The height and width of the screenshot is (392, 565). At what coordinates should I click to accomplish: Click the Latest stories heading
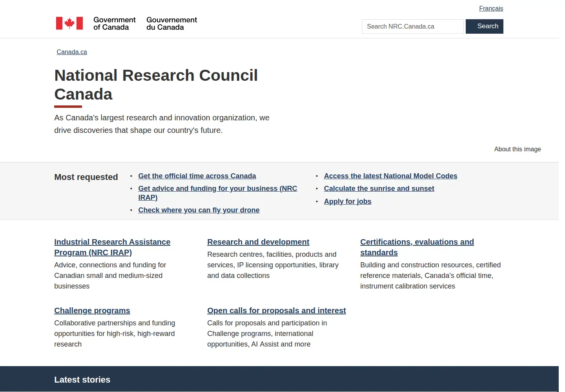(x=82, y=379)
